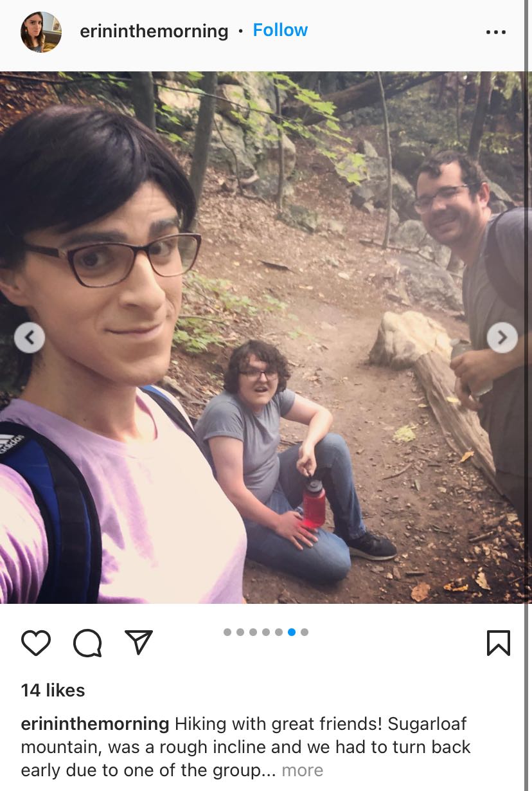Go to the previous photo with left arrow

[30, 337]
